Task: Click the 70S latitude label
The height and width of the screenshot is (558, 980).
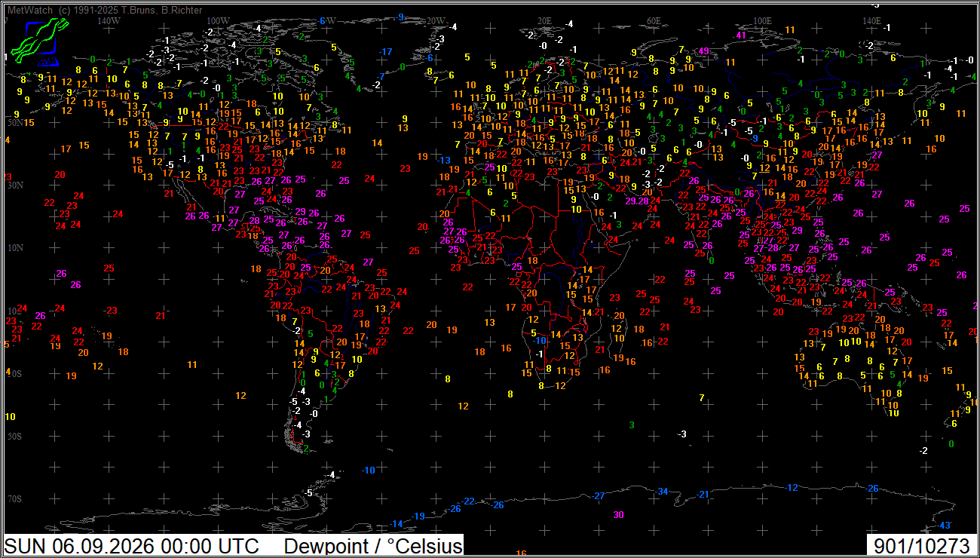Action: point(14,499)
